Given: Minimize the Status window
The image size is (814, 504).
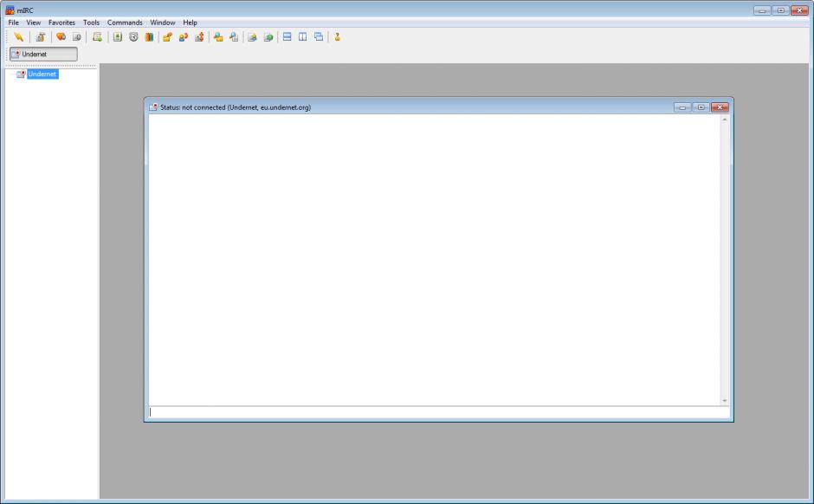Looking at the screenshot, I should pos(682,107).
